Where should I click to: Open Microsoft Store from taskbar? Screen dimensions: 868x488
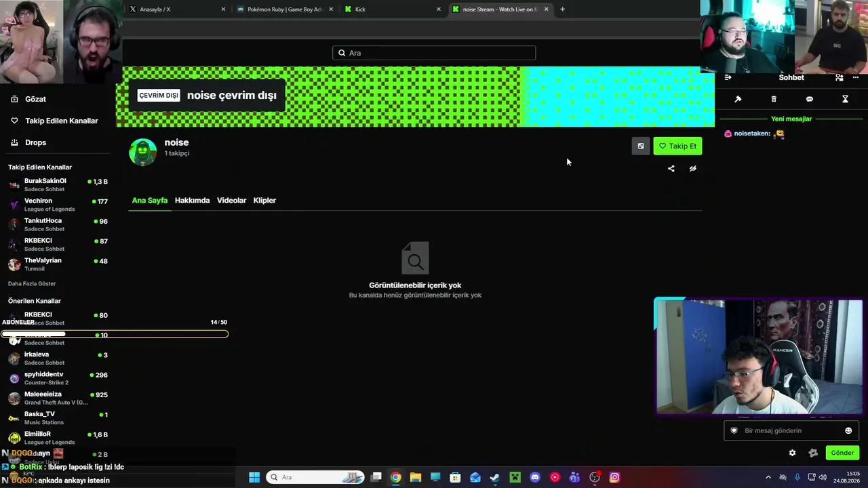pos(456,477)
